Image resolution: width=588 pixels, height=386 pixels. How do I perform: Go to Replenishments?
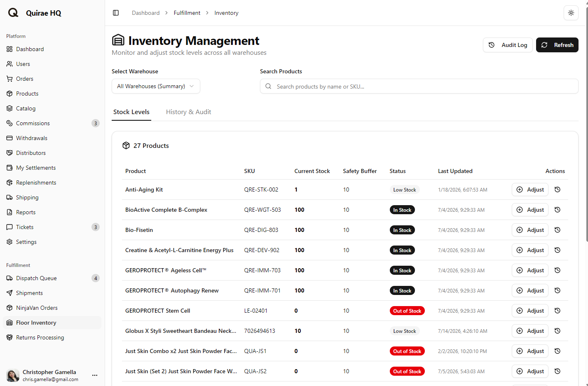tap(52, 182)
